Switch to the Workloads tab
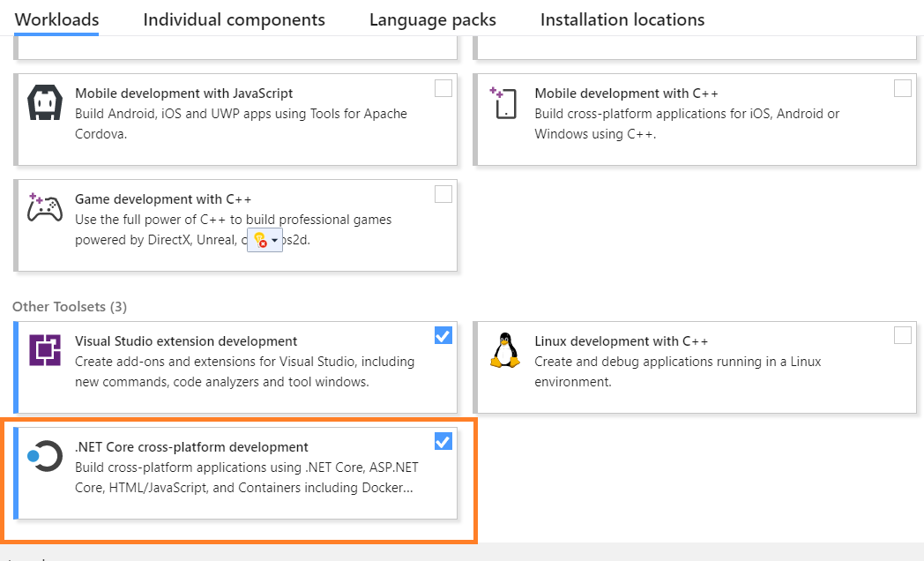This screenshot has width=924, height=561. pyautogui.click(x=56, y=20)
